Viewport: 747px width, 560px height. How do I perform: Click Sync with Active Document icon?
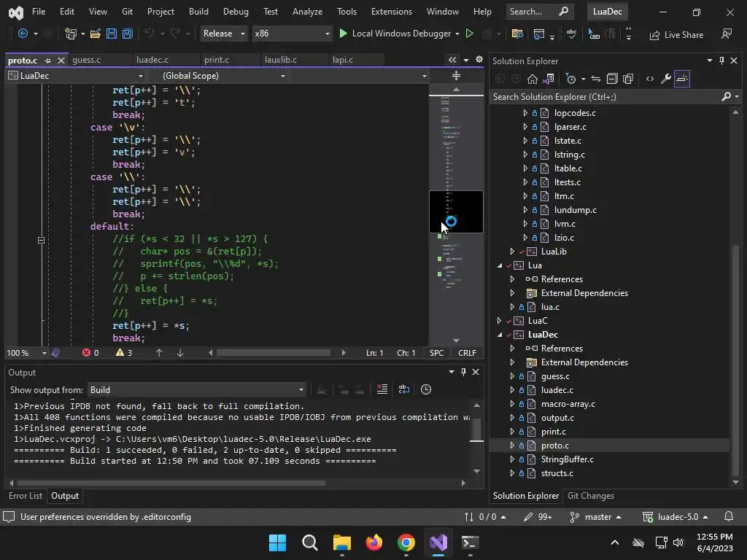pos(596,79)
